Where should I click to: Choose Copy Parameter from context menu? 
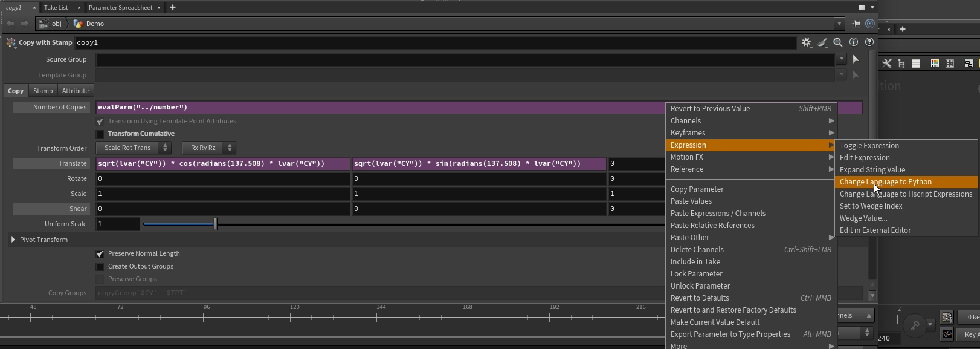[x=697, y=189]
